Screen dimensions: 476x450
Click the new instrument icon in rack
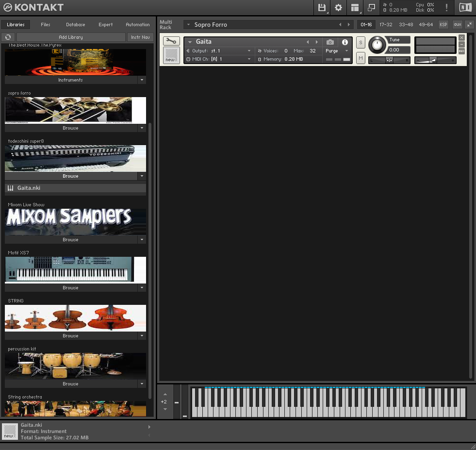pos(171,55)
